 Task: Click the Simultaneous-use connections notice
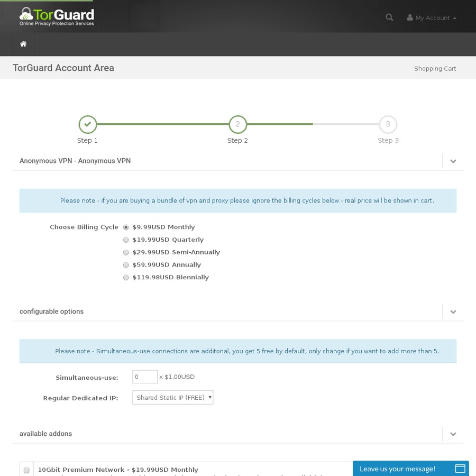click(237, 351)
